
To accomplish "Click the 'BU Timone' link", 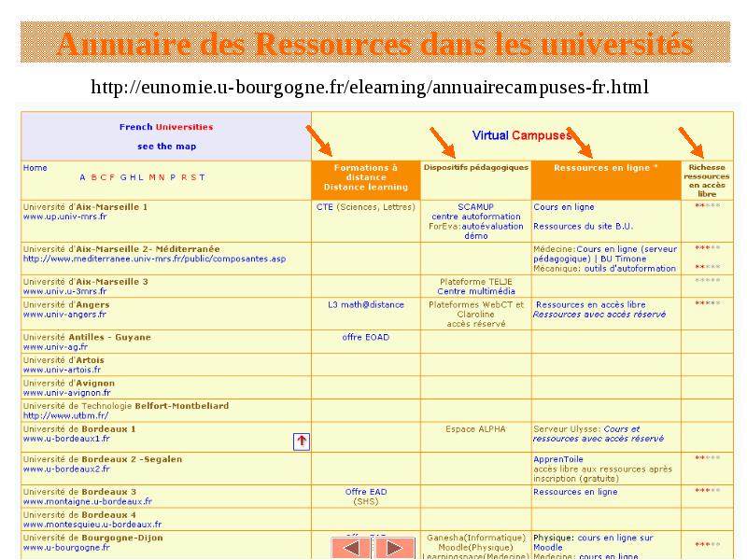I will (623, 259).
